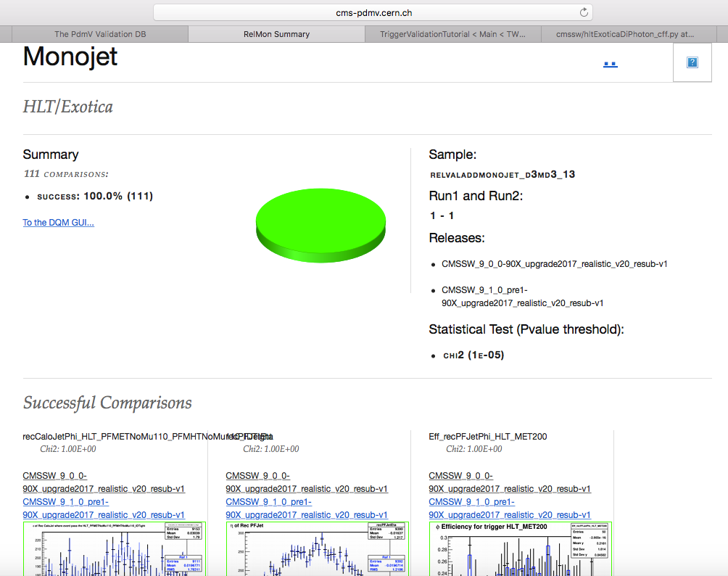Click 'Chi2: 1.00E+00' under recCaloJetPhi_HLT_PFMETNoMu110 title

[68, 449]
